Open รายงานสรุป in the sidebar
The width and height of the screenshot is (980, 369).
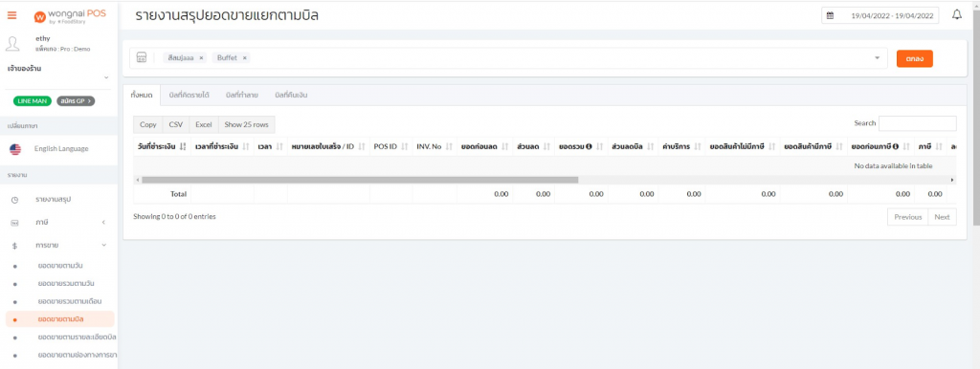54,199
